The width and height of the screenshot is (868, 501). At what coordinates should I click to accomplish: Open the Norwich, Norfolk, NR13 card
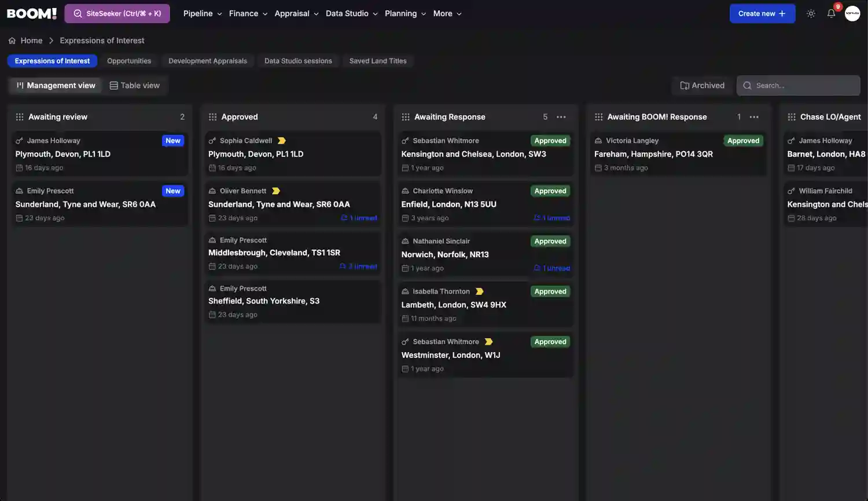(x=486, y=254)
